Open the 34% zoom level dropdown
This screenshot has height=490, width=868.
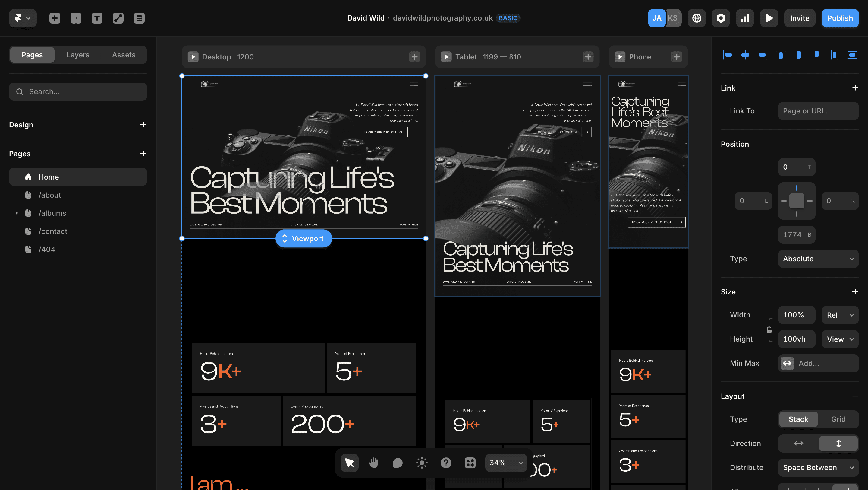(x=506, y=463)
